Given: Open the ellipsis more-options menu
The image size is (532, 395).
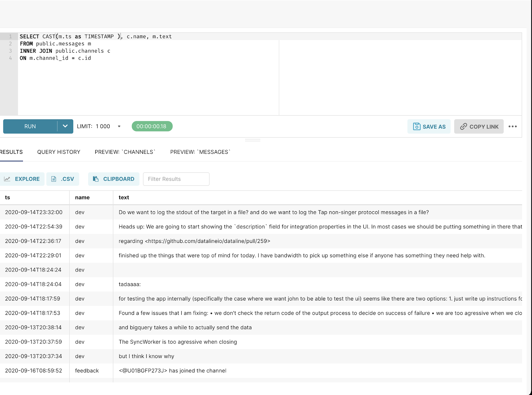Looking at the screenshot, I should [513, 126].
